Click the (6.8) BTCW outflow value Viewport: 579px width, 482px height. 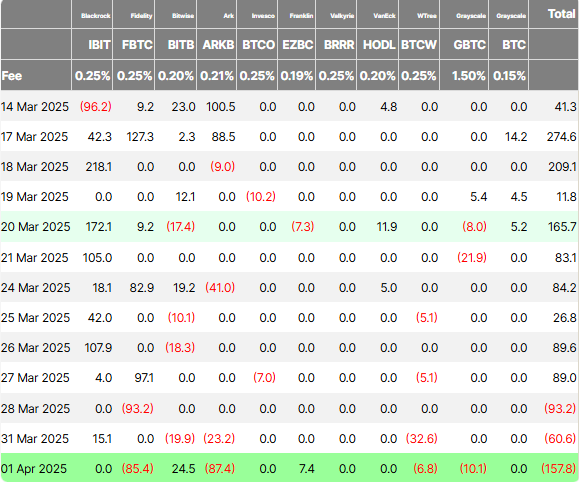[425, 469]
